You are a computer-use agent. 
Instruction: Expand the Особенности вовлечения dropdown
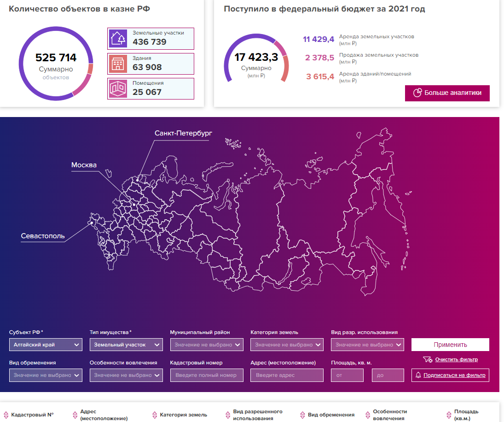(126, 375)
